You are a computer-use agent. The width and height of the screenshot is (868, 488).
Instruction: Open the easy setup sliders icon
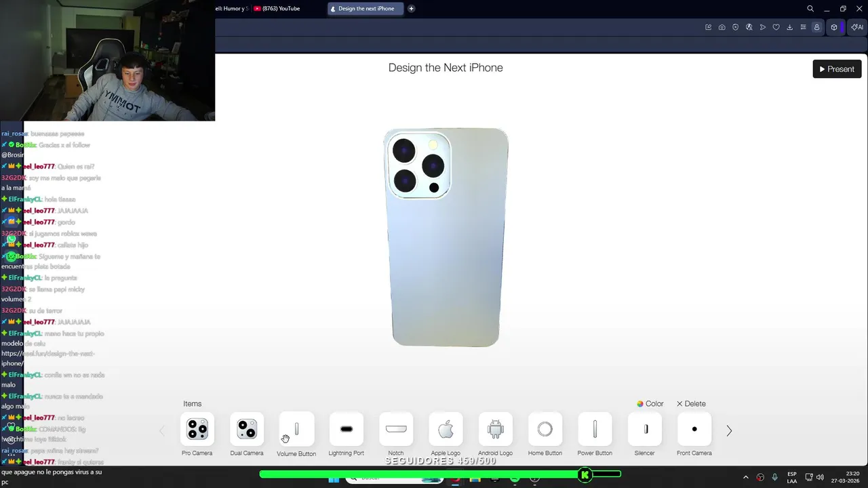click(x=804, y=27)
